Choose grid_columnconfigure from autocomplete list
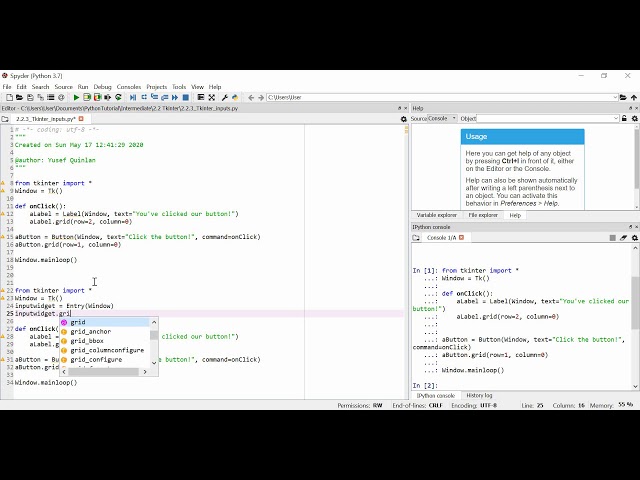The height and width of the screenshot is (480, 640). pos(104,350)
